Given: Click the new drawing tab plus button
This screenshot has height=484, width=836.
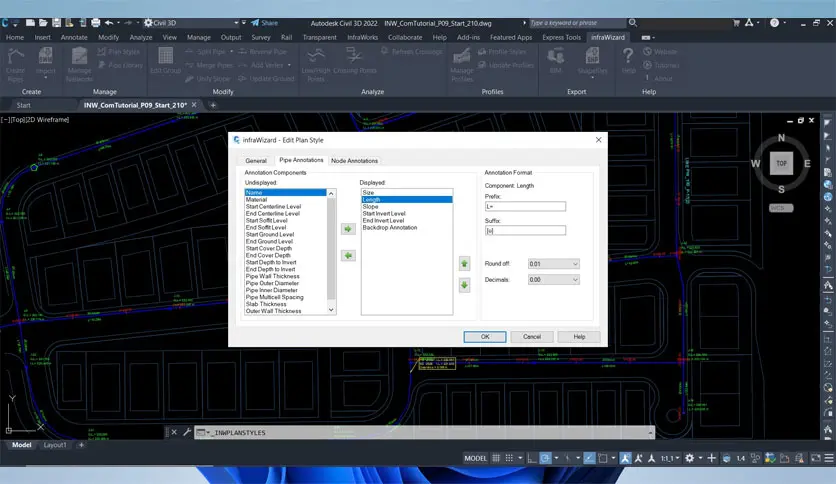Looking at the screenshot, I should pyautogui.click(x=213, y=105).
